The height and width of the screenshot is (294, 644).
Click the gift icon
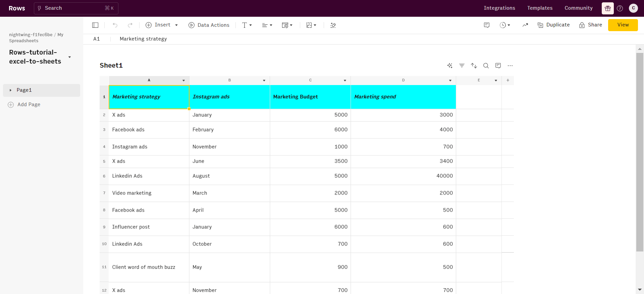click(608, 8)
